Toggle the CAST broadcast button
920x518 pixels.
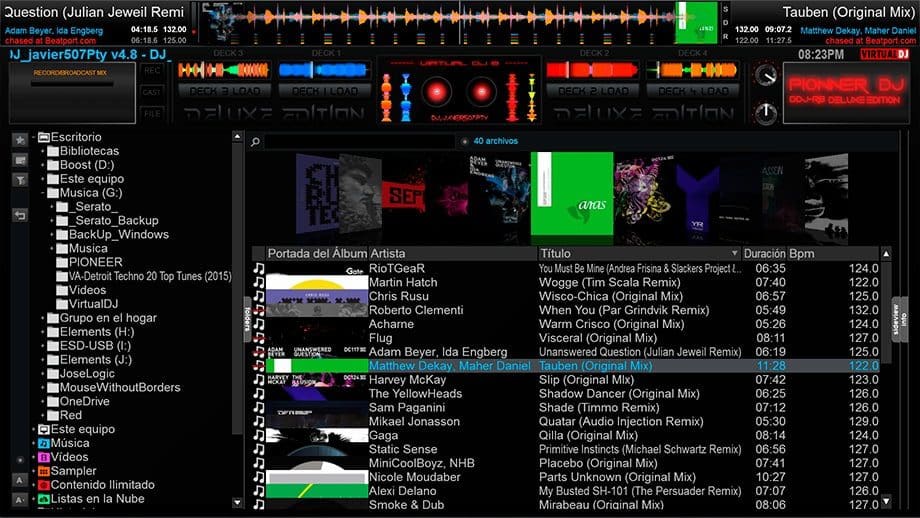tap(152, 92)
